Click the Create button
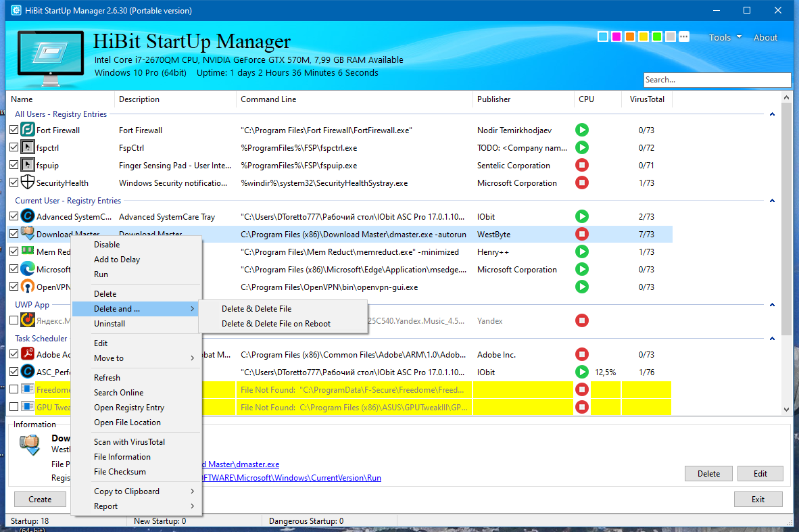Screen dimensions: 799x532 tap(40, 500)
